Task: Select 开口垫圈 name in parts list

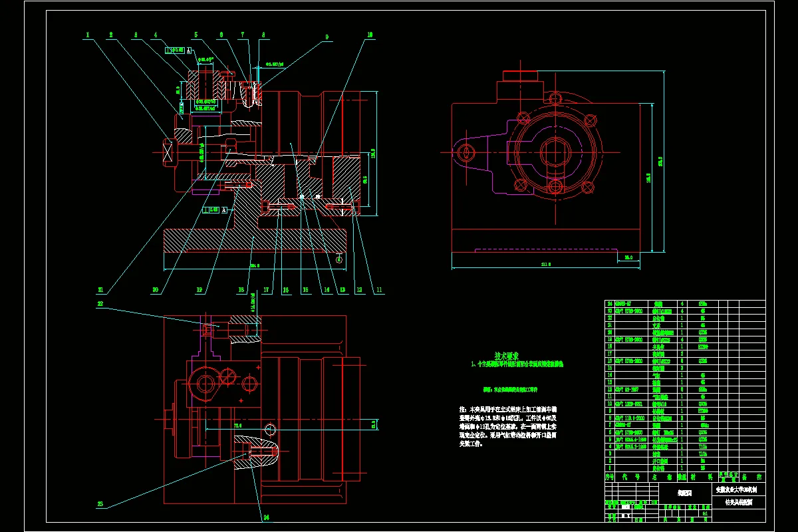Action: click(x=660, y=461)
